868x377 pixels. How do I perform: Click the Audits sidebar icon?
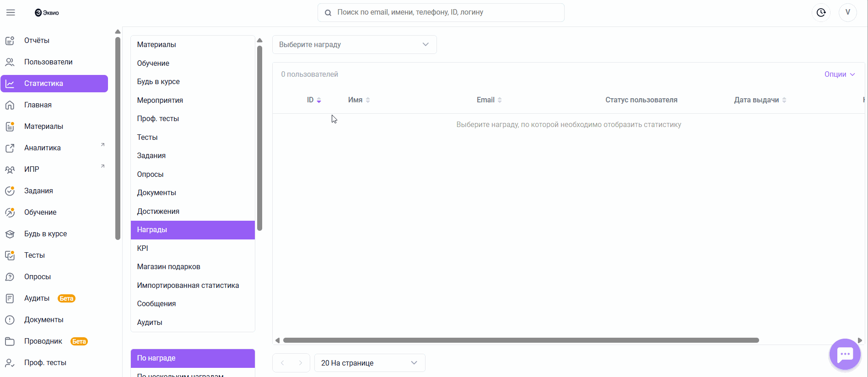point(10,298)
